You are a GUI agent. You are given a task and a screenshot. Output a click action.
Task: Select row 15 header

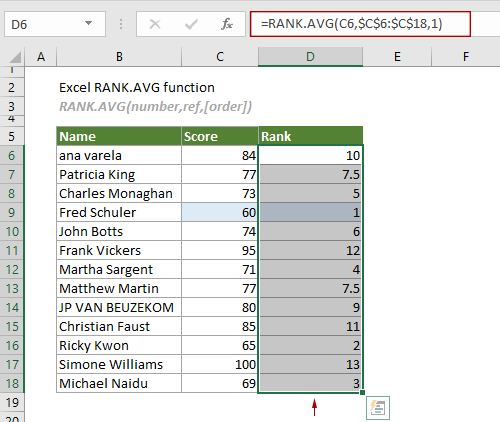12,326
